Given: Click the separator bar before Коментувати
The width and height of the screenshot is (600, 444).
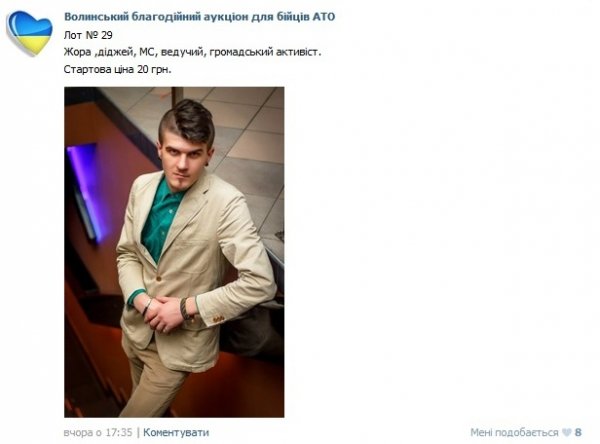Looking at the screenshot, I should click(138, 433).
